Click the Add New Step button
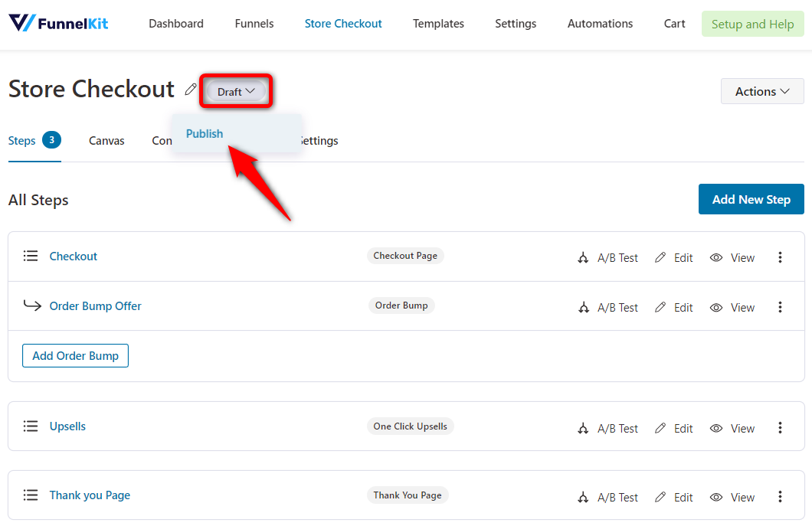Screen dimensions: 812x526 click(751, 199)
